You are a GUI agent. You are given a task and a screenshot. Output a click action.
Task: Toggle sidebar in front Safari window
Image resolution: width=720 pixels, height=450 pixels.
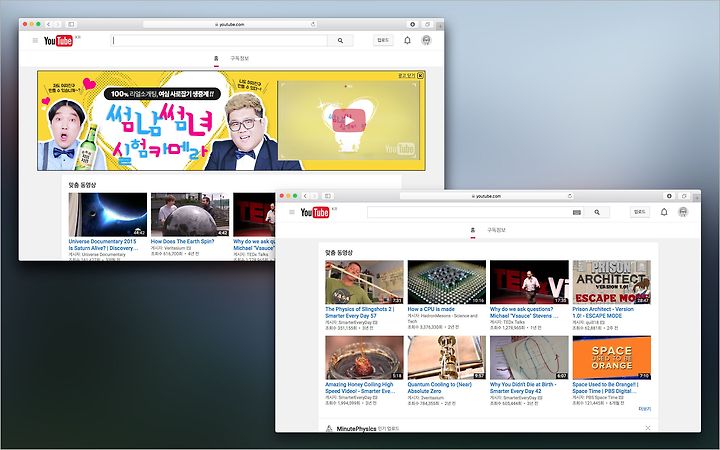click(x=328, y=196)
